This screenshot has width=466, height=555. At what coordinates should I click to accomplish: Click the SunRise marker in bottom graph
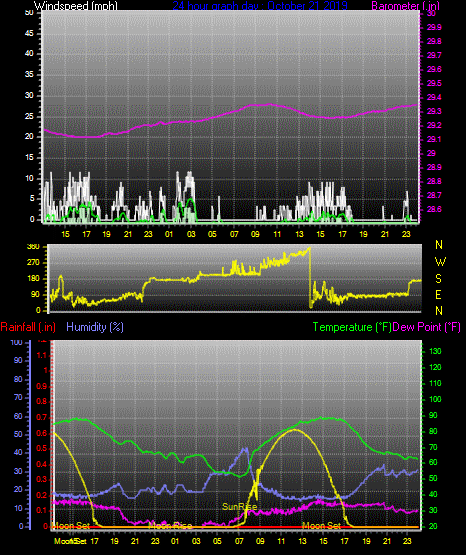(239, 507)
